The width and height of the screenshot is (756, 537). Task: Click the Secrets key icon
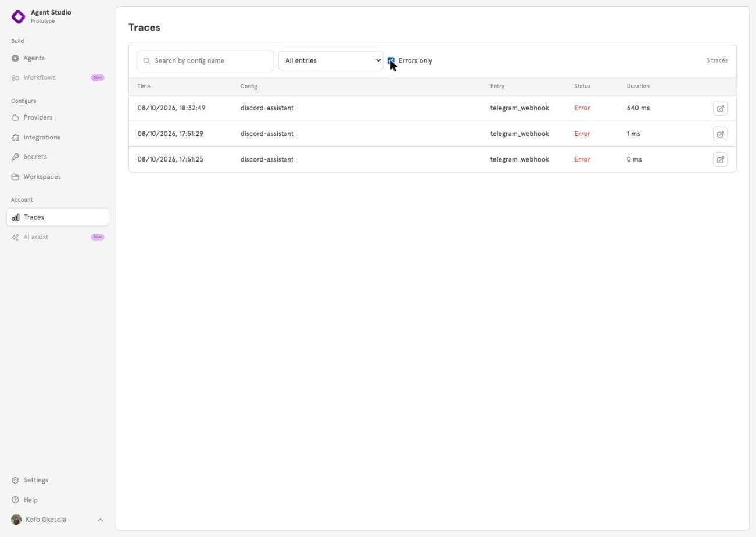coord(16,157)
